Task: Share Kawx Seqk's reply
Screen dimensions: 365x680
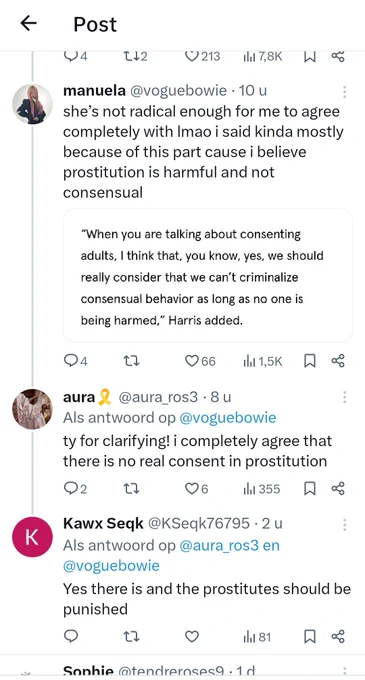Action: [338, 636]
